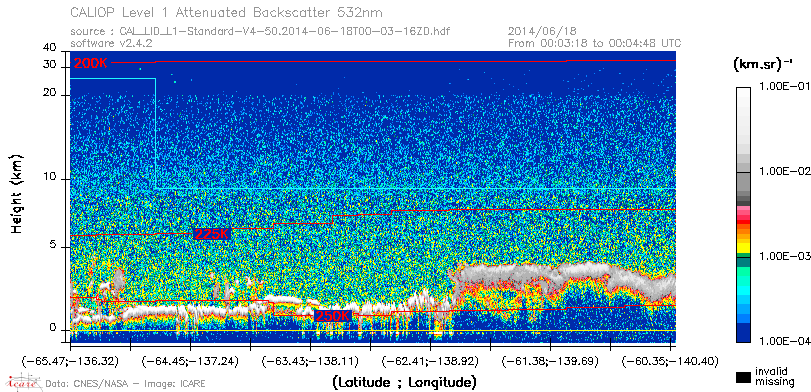Click the '(Latitude ; Longitude)' axis label
Image resolution: width=811 pixels, height=392 pixels.
[x=404, y=383]
